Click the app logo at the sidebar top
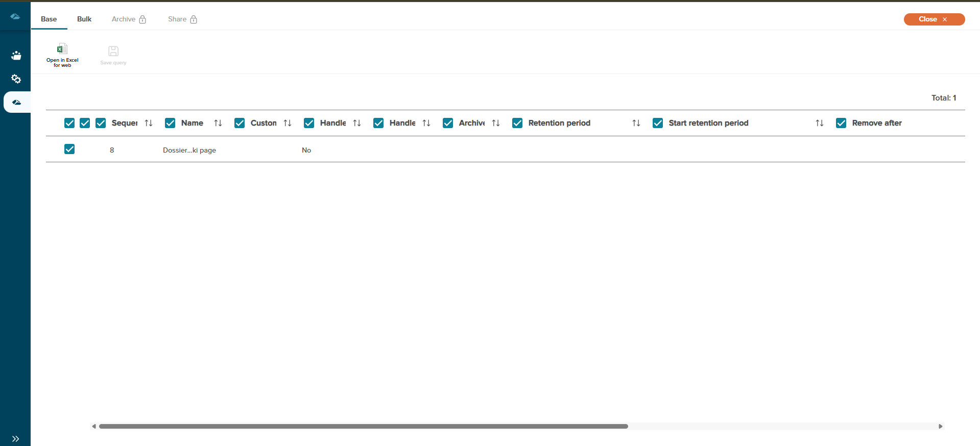The width and height of the screenshot is (980, 446). pos(15,16)
